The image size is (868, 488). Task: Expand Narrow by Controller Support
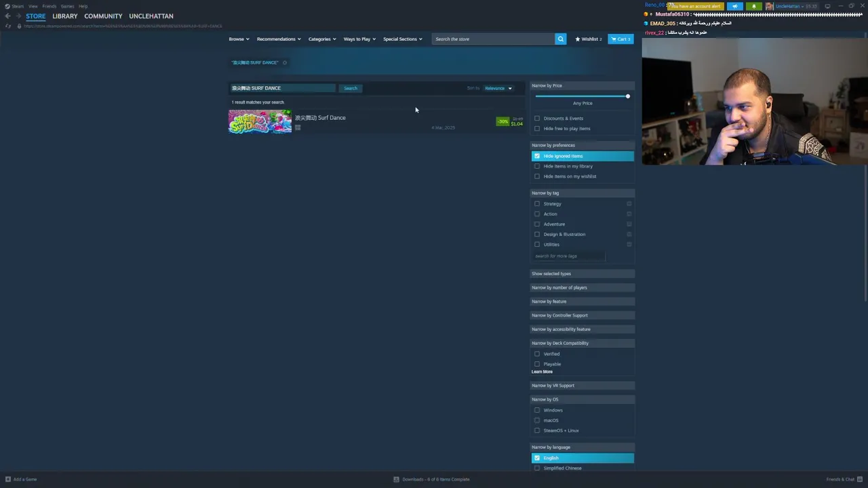(583, 315)
